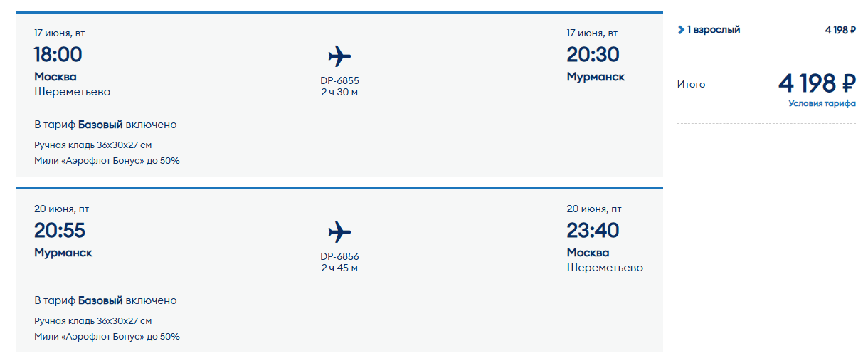
Task: Click the airplane icon for flight DP-6855
Action: click(339, 56)
